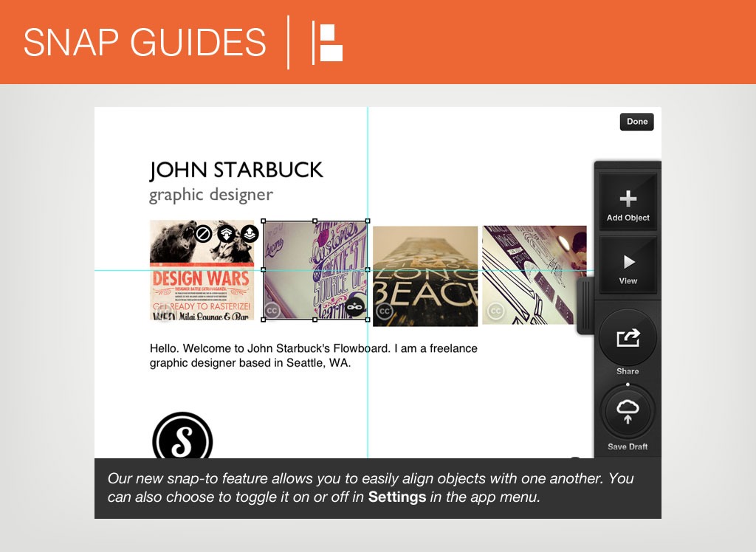The width and height of the screenshot is (756, 552).
Task: Select the graphic designer subtitle text
Action: (x=210, y=195)
